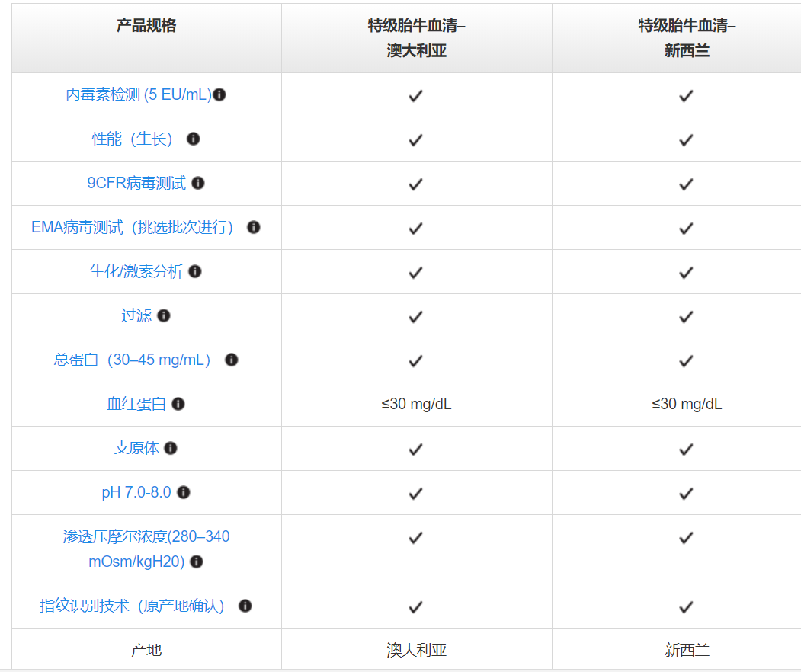Show info tooltip icon for 生化/激素分析
The height and width of the screenshot is (672, 801).
point(195,271)
